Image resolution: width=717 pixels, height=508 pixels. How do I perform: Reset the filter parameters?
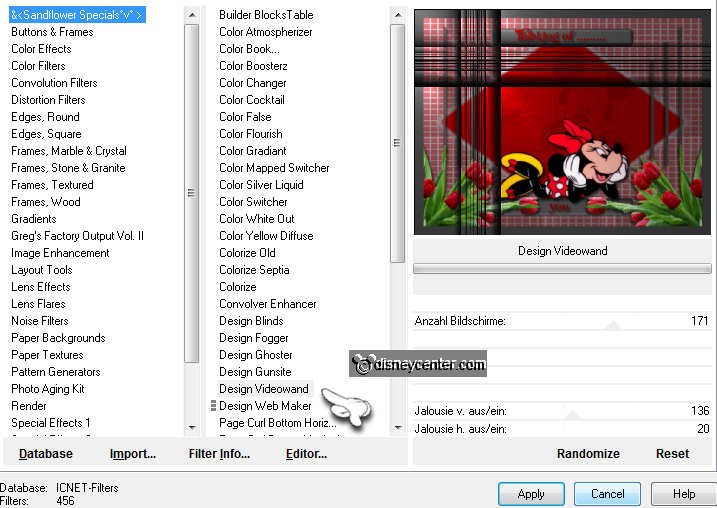(x=672, y=454)
